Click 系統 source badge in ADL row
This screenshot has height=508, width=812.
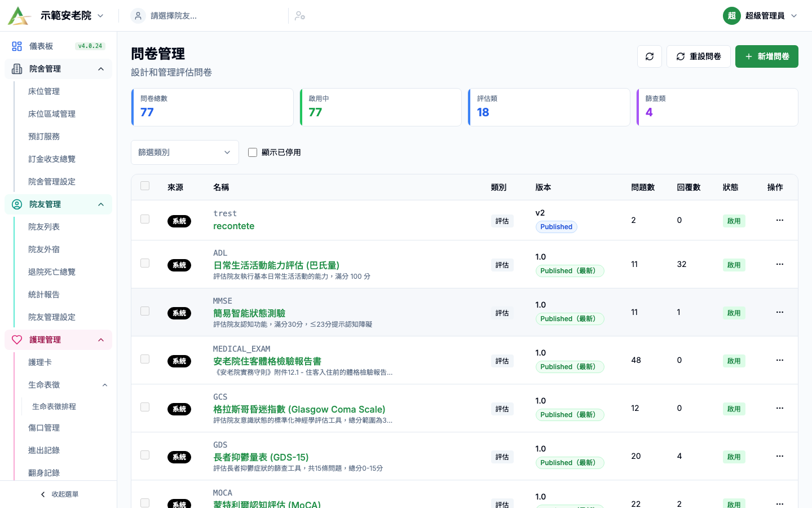179,265
